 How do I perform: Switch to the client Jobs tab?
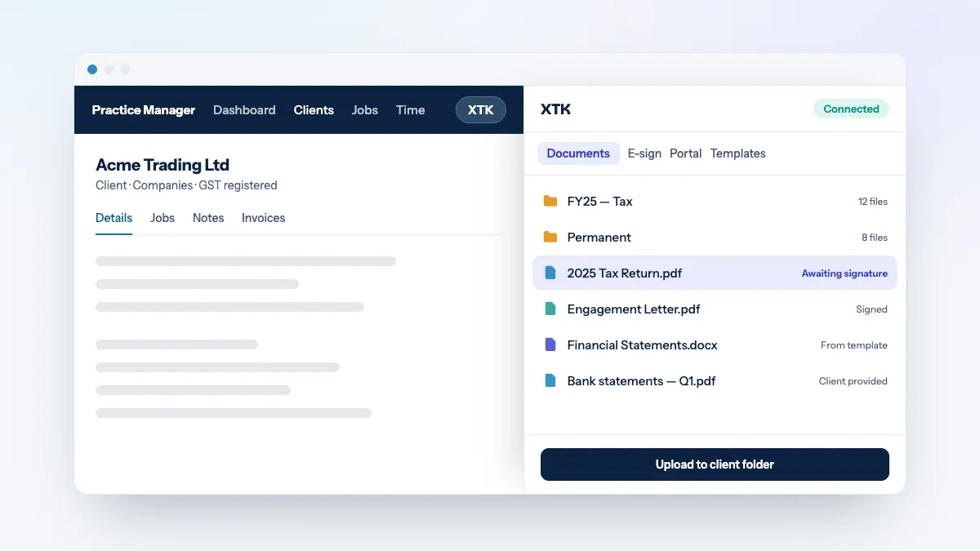click(163, 218)
